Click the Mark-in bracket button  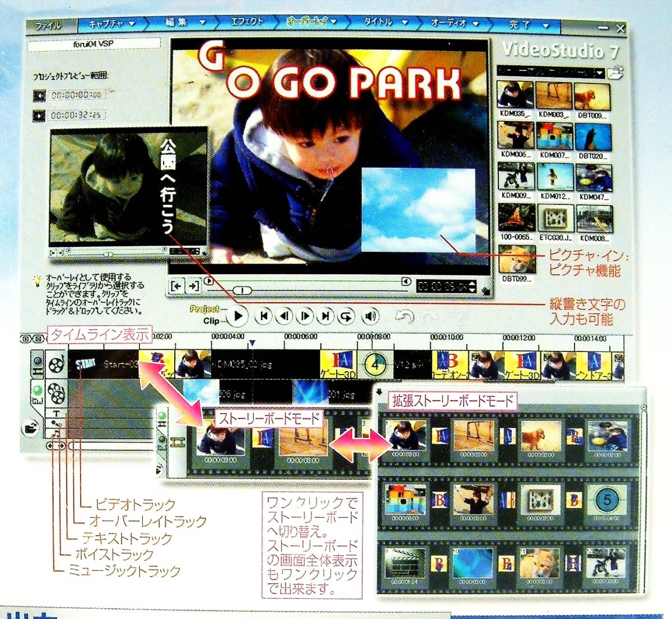coord(177,286)
